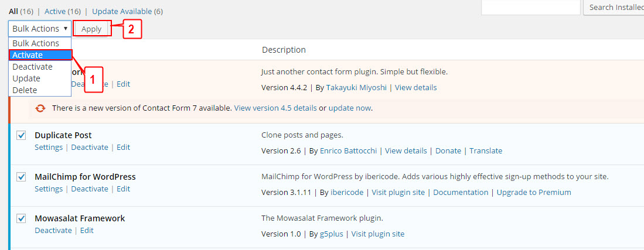
Task: Open Enrico Battocchi author link
Action: tap(348, 150)
